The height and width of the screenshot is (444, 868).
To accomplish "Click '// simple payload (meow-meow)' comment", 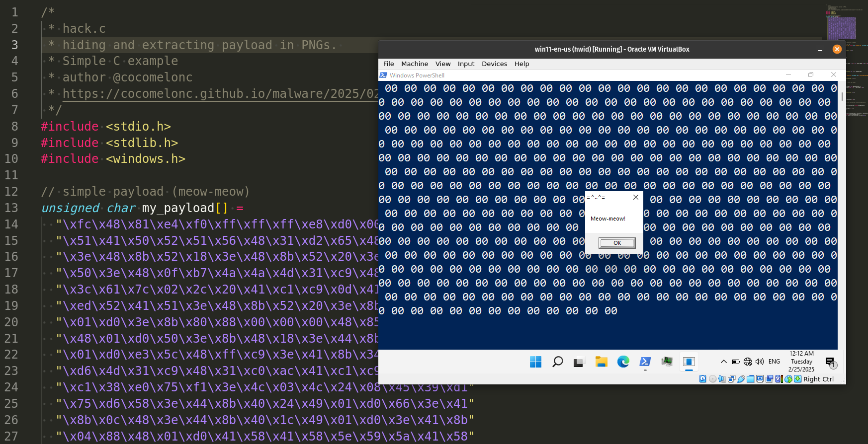I will point(145,191).
